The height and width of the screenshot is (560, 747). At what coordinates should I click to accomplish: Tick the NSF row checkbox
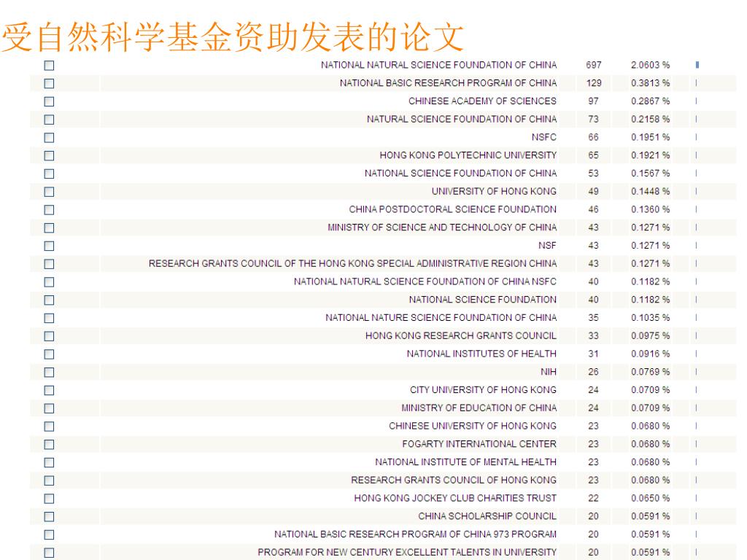point(49,246)
